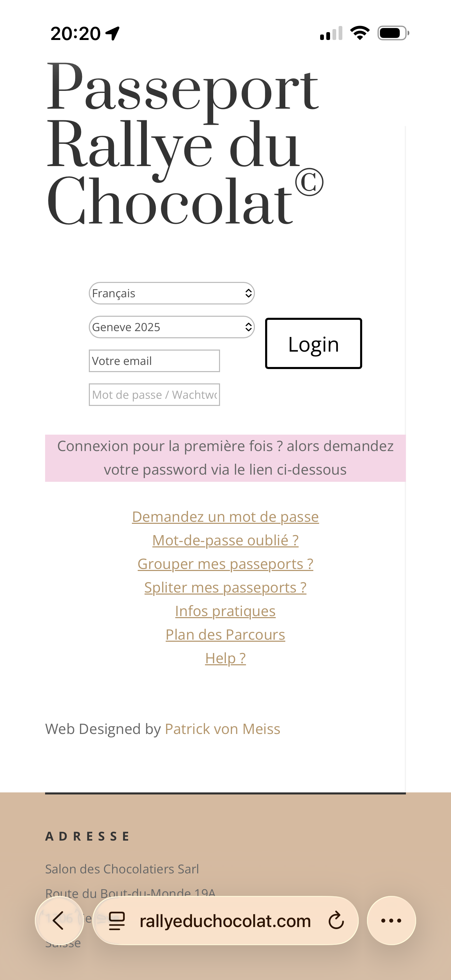This screenshot has height=980, width=451.
Task: Open the Safari more options menu
Action: point(391,921)
